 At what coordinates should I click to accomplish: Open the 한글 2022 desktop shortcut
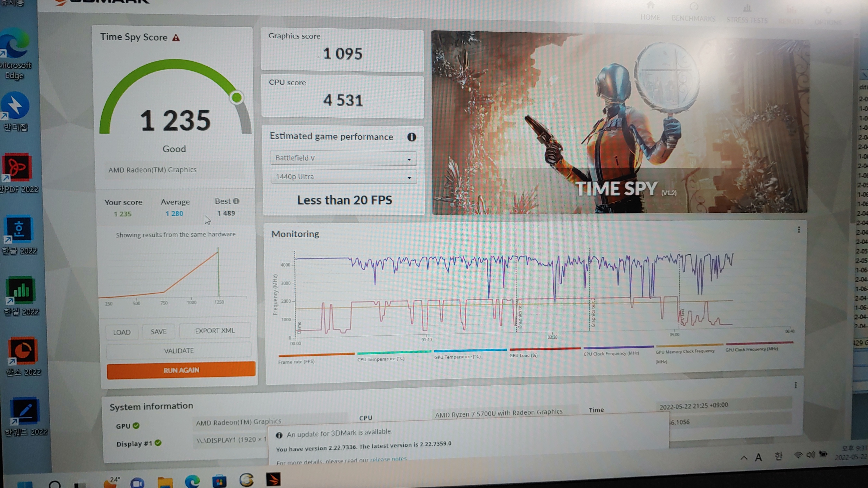19,235
